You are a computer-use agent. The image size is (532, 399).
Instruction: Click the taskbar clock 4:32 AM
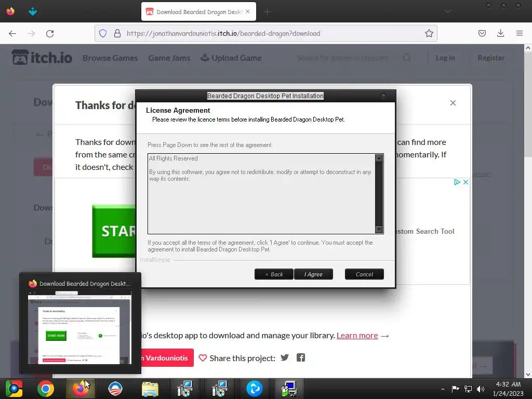point(508,389)
